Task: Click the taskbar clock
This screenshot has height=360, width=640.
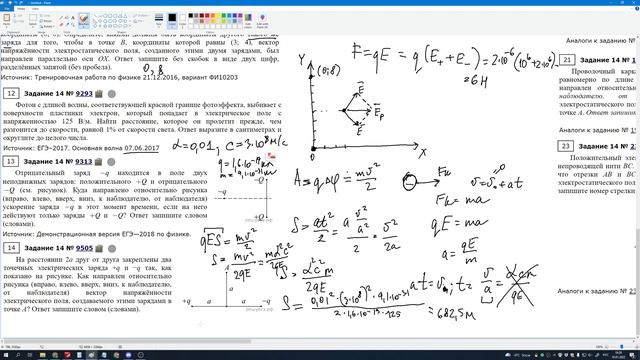Action: click(x=618, y=355)
